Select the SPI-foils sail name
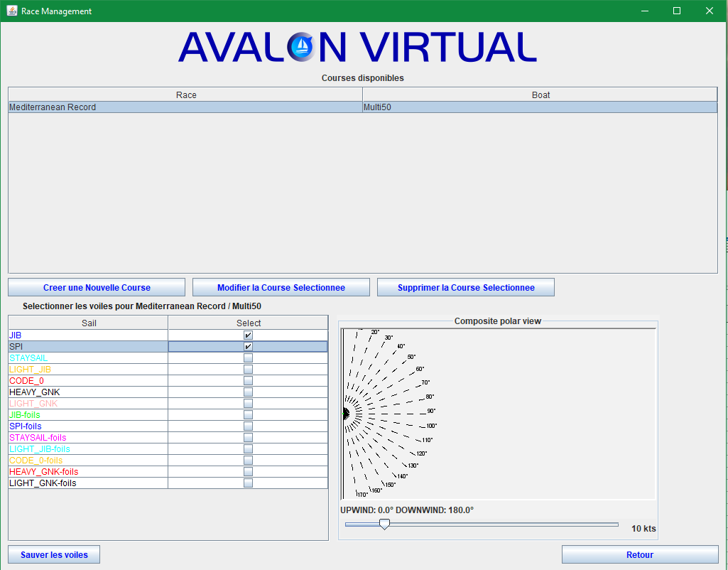 point(26,426)
